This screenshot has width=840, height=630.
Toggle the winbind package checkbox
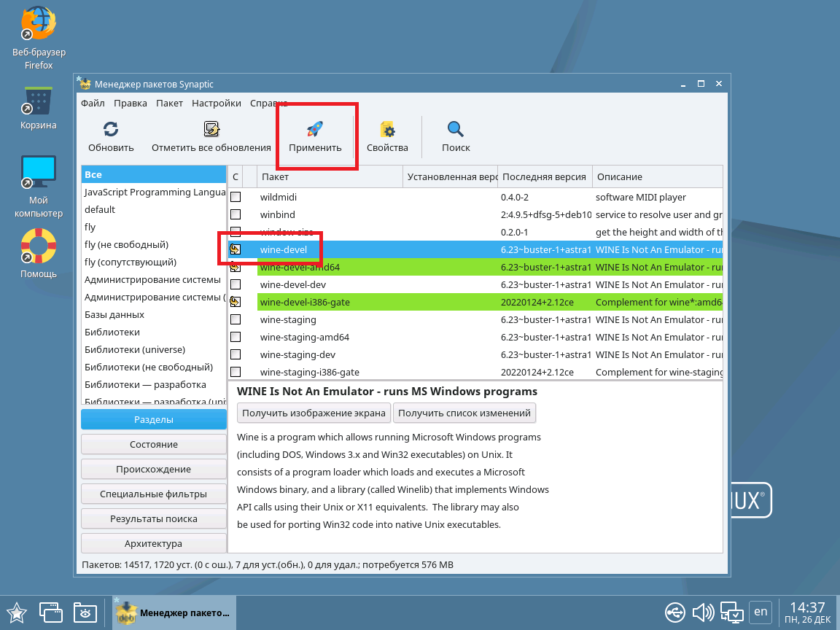(x=236, y=215)
